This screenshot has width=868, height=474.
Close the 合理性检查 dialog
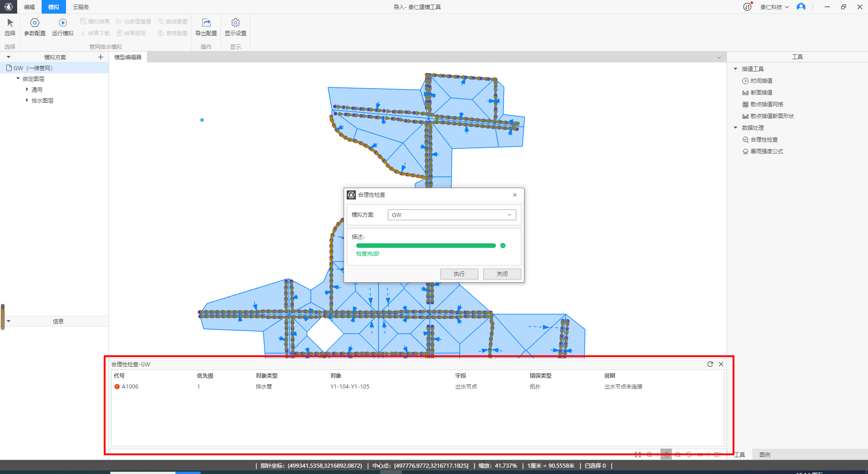pos(514,195)
